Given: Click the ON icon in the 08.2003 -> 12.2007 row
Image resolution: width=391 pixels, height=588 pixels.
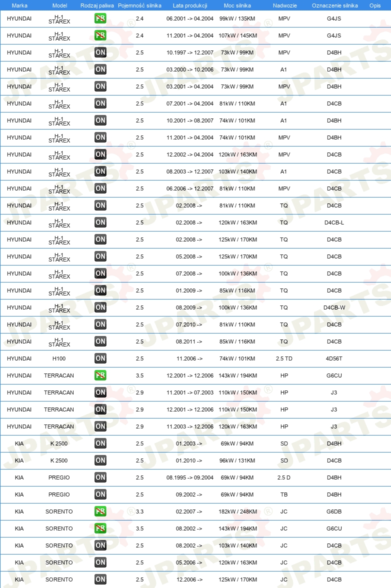Looking at the screenshot, I should pyautogui.click(x=100, y=171).
